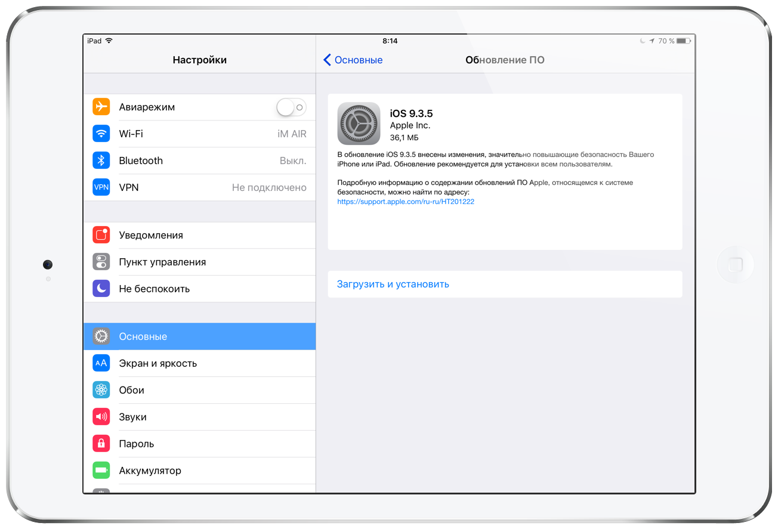This screenshot has height=532, width=778.
Task: Tap the VPN blue icon
Action: 101,187
